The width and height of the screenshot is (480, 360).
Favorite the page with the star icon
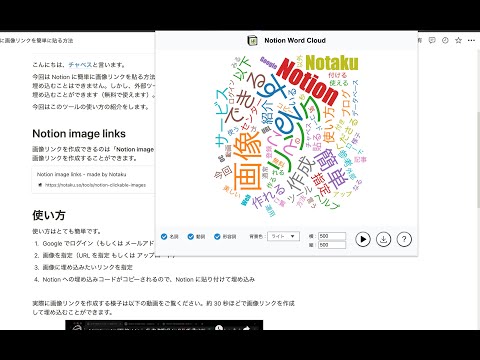(x=458, y=40)
